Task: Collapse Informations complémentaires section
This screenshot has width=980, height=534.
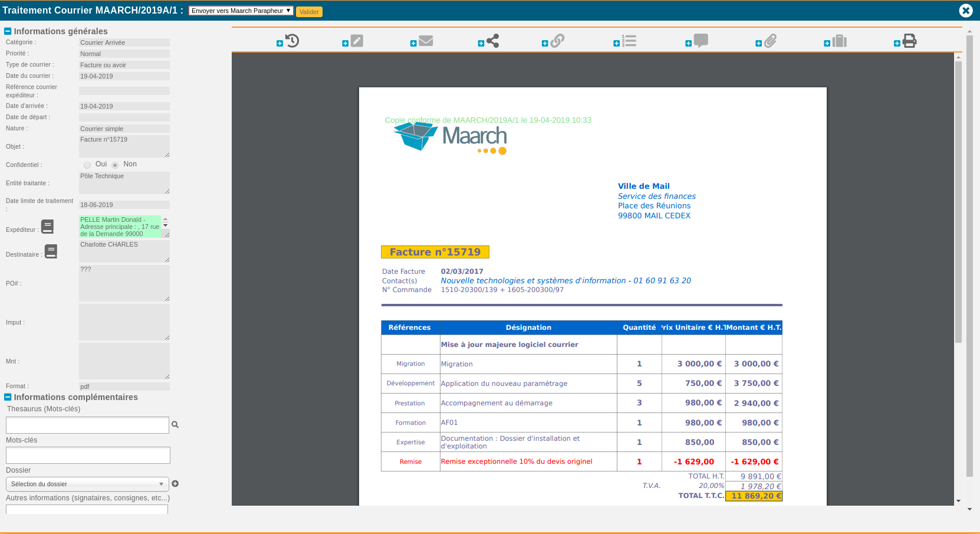Action: coord(8,397)
